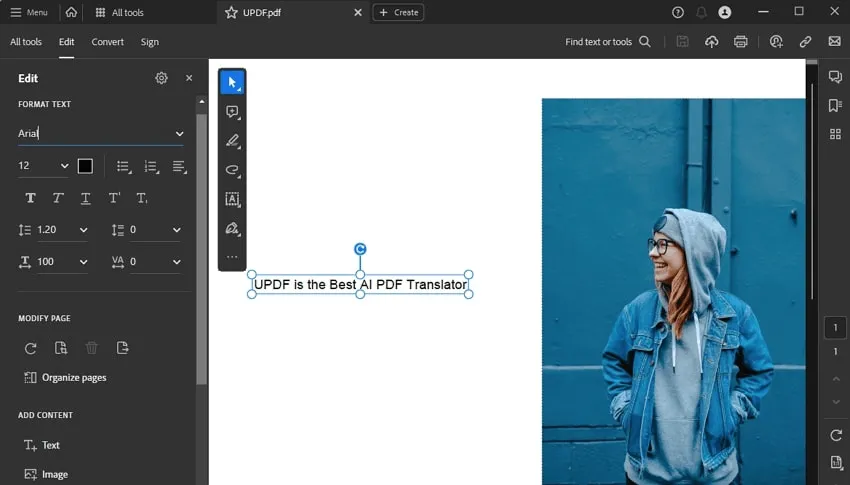Select the add comment tool
This screenshot has height=485, width=850.
tap(232, 112)
